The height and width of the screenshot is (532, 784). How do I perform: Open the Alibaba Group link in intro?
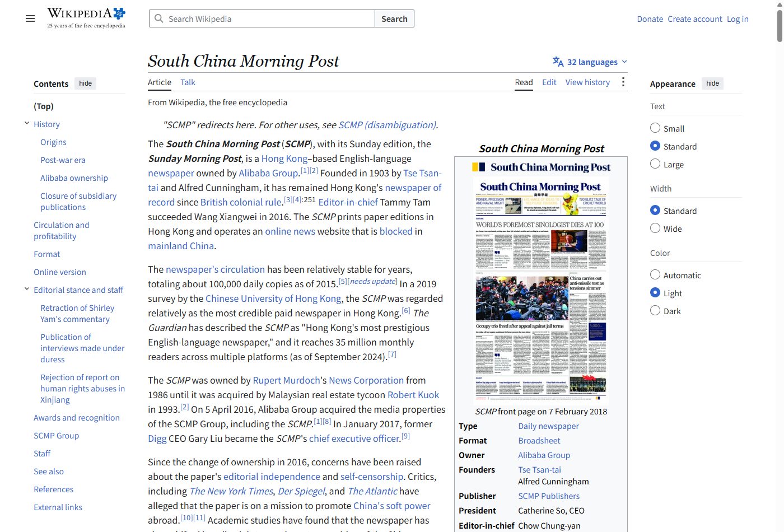point(268,173)
